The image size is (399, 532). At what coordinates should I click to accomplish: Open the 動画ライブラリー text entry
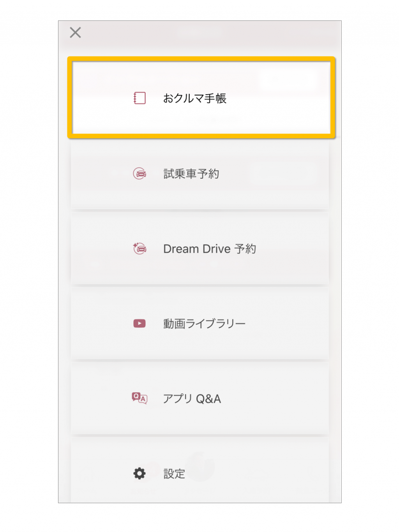204,323
